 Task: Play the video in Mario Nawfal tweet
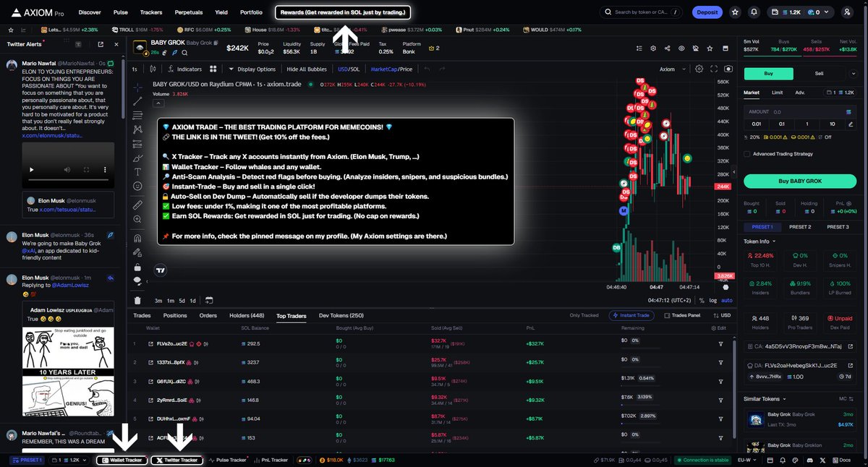[30, 169]
